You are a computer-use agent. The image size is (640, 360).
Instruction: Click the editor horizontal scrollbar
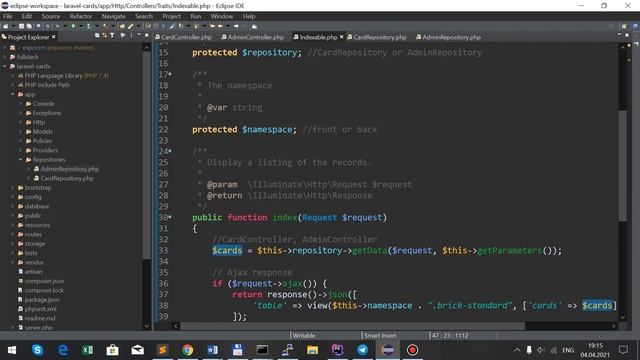pos(353,326)
